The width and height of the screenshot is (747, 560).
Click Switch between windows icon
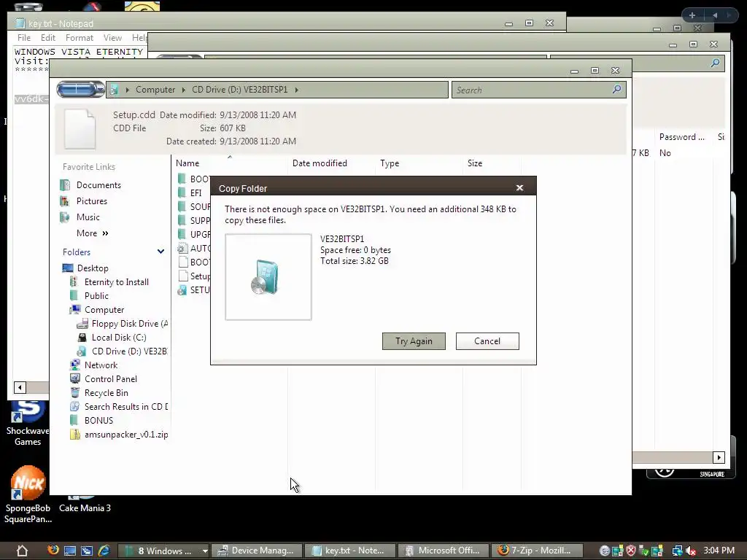point(87,551)
